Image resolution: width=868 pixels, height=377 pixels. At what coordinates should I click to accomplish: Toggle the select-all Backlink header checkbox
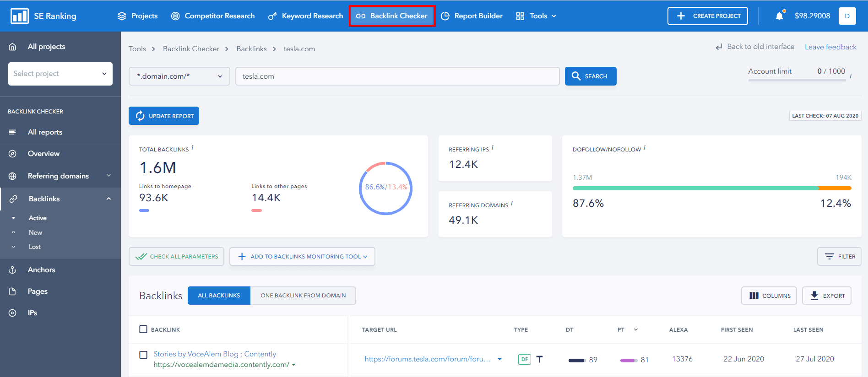tap(143, 329)
